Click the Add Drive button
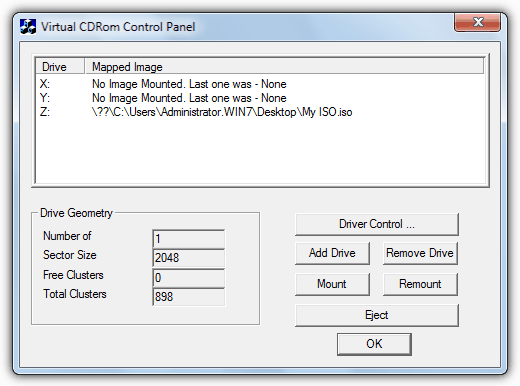This screenshot has height=386, width=520. (332, 253)
